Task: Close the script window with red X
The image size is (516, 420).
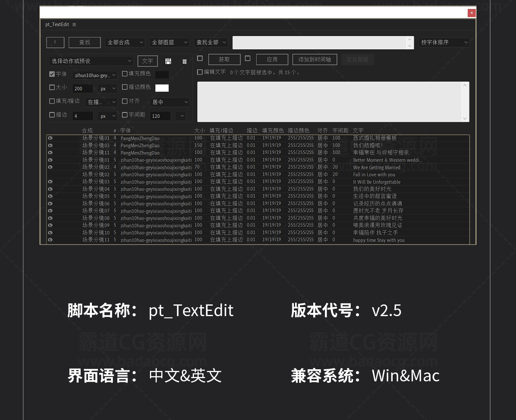Action: click(x=471, y=13)
